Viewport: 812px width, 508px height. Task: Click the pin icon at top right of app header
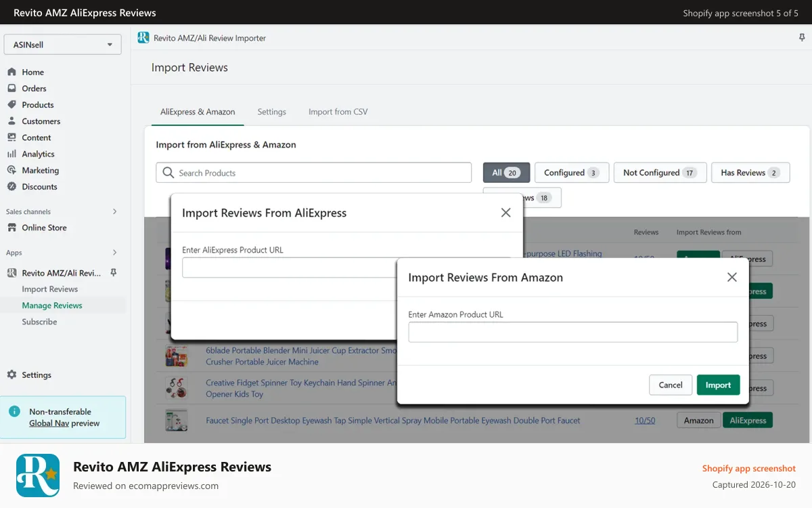click(x=802, y=38)
